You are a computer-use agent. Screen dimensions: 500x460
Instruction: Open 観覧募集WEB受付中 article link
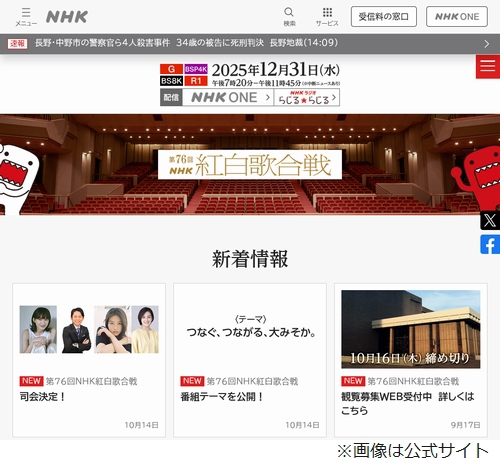point(407,403)
